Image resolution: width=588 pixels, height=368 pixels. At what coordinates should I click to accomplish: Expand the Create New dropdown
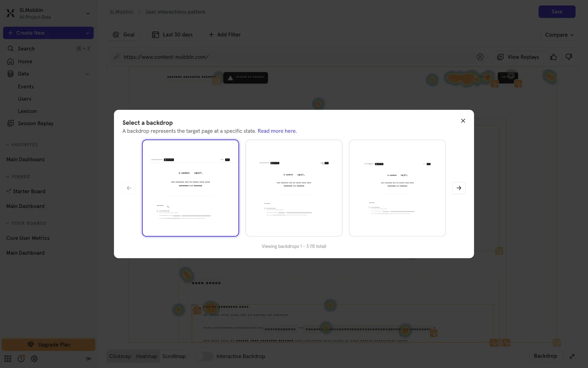pos(87,33)
